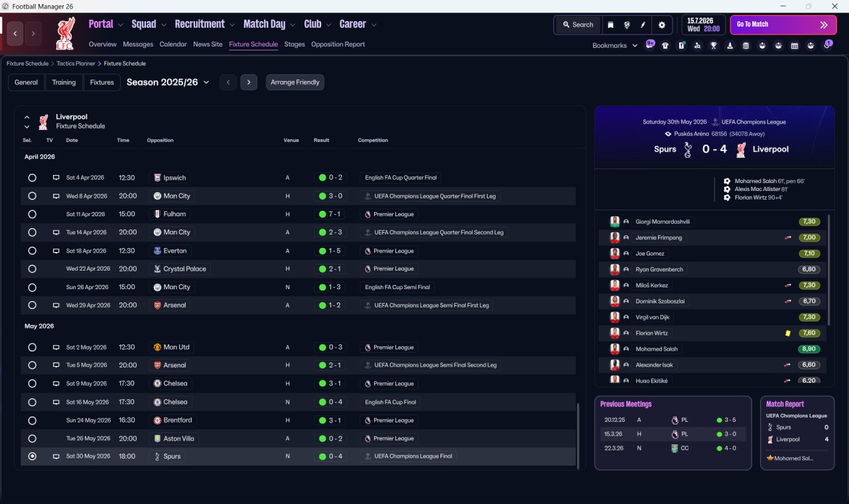Open the Training tab
Viewport: 849px width, 504px height.
click(64, 82)
